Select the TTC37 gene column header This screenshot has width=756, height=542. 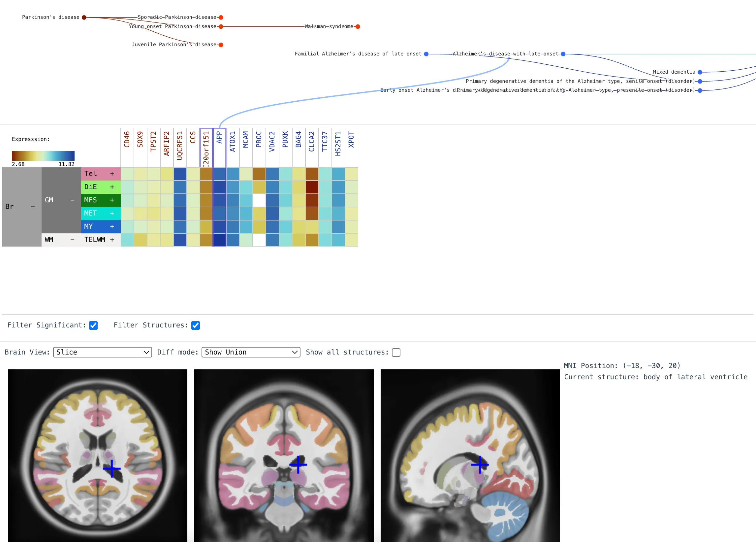coord(325,148)
